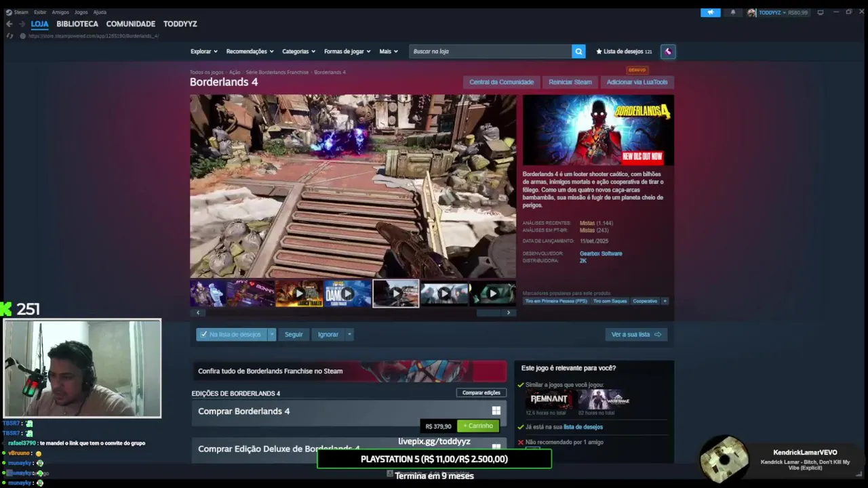Click the media strip right arrow
Image resolution: width=868 pixels, height=488 pixels.
[509, 312]
